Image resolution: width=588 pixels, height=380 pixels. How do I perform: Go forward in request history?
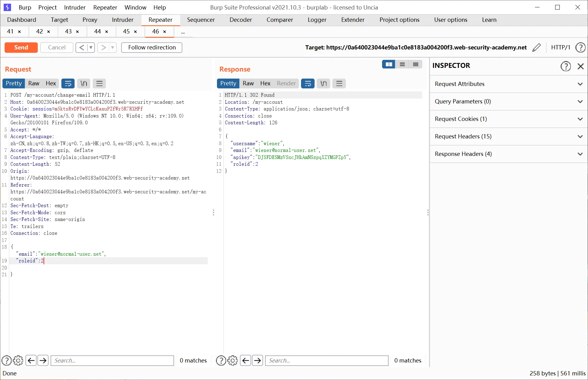103,48
